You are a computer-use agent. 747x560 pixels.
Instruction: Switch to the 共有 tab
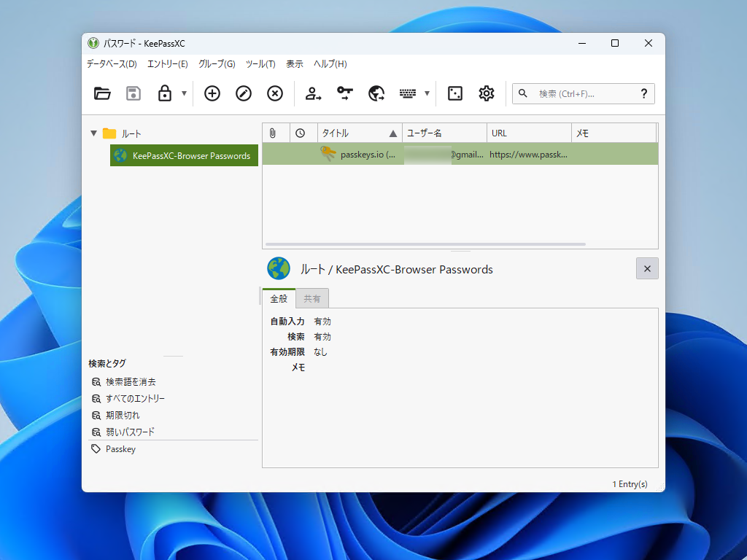click(x=312, y=298)
